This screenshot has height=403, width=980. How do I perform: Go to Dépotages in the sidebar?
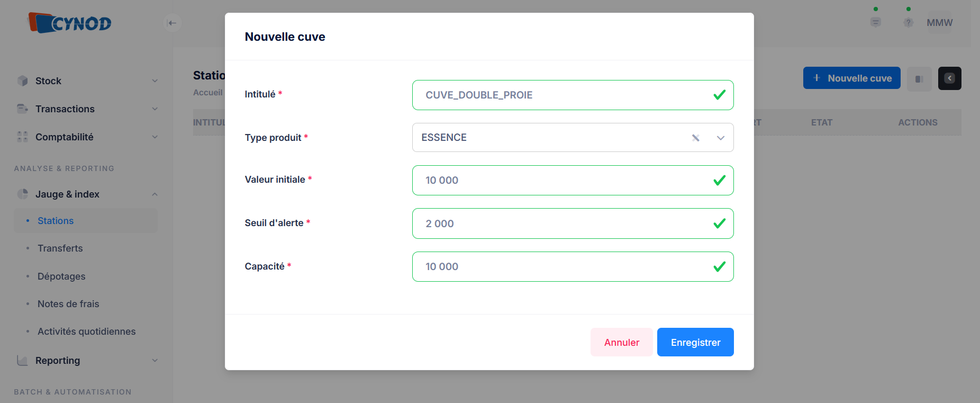click(61, 276)
